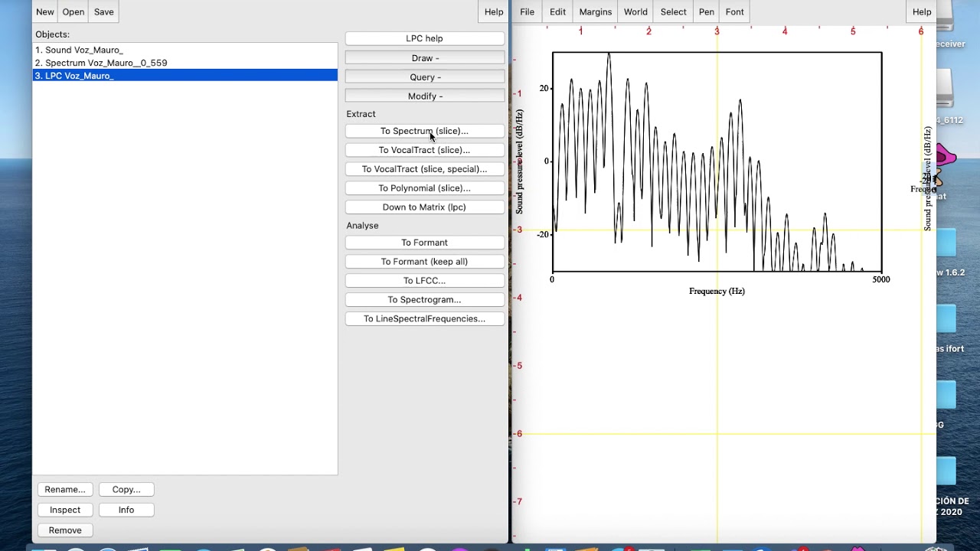Expand the Query - dropdown
This screenshot has height=551, width=980.
425,77
